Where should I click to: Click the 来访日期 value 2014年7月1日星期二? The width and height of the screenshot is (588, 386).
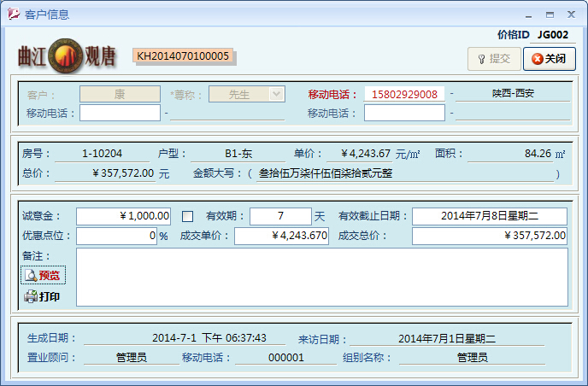point(447,338)
